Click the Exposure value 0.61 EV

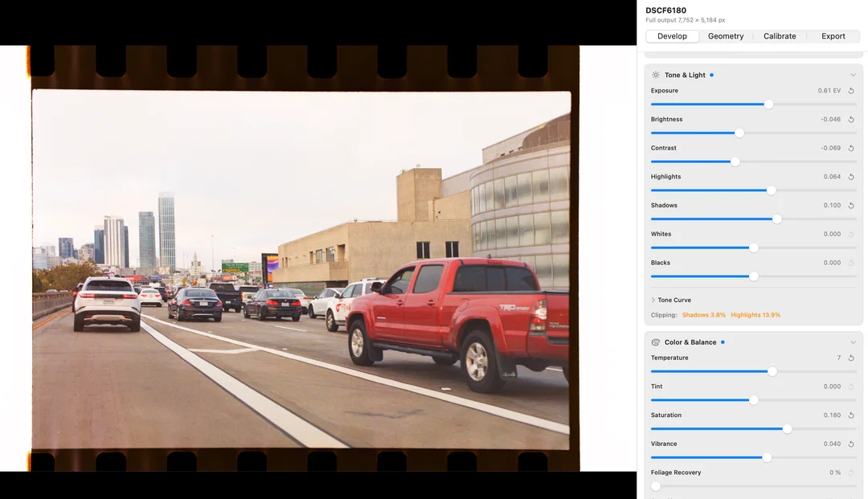829,91
